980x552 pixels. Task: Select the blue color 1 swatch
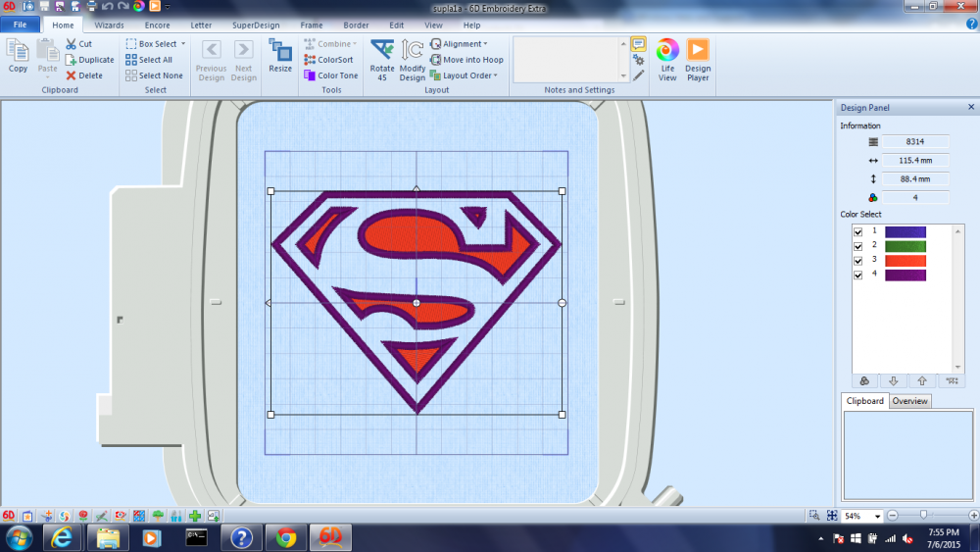tap(905, 232)
